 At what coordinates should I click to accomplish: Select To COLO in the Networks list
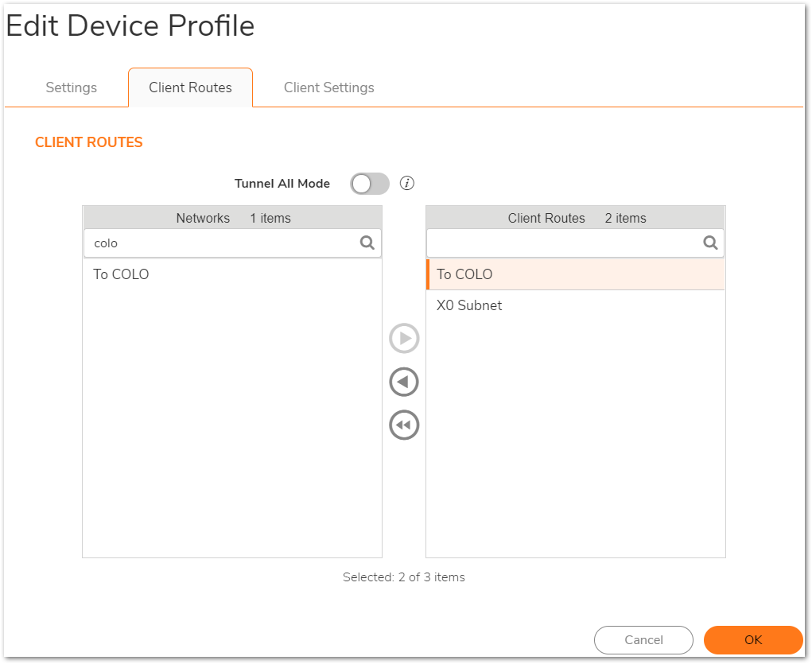click(x=232, y=274)
